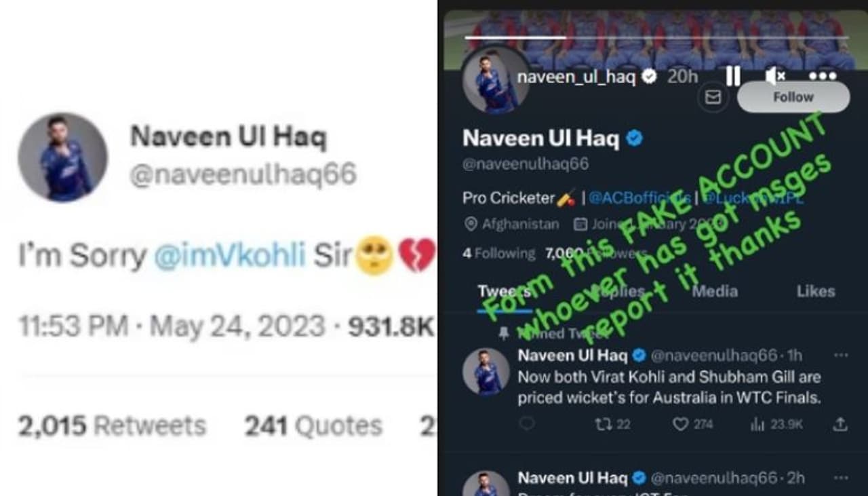The image size is (868, 496).
Task: Select the Tweets tab
Action: 504,292
